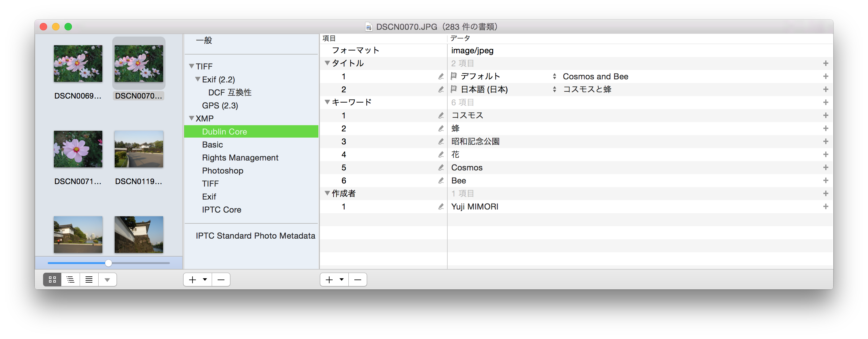Select TIFF under XMP

coord(210,184)
